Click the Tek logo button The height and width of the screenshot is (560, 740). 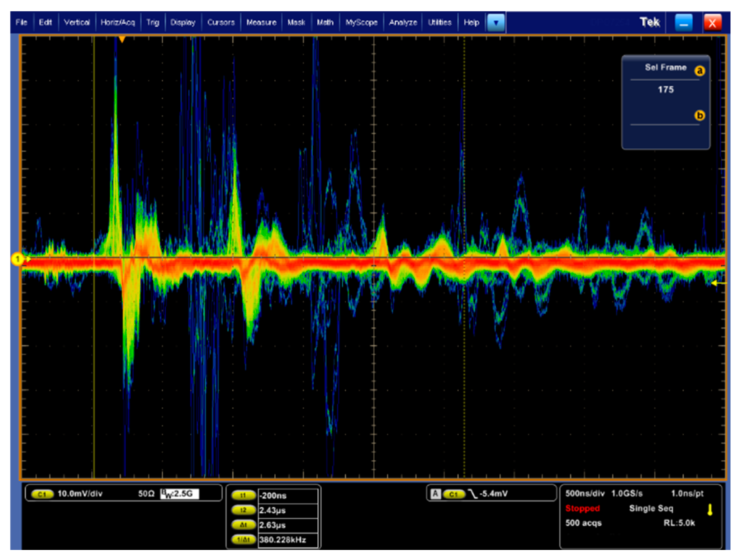tap(649, 23)
